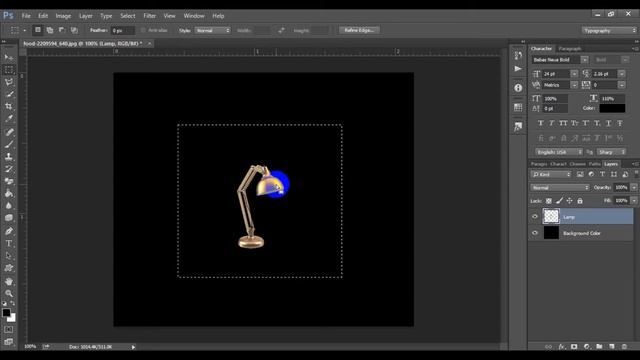Open the kerning Metrics dropdown

pos(574,85)
